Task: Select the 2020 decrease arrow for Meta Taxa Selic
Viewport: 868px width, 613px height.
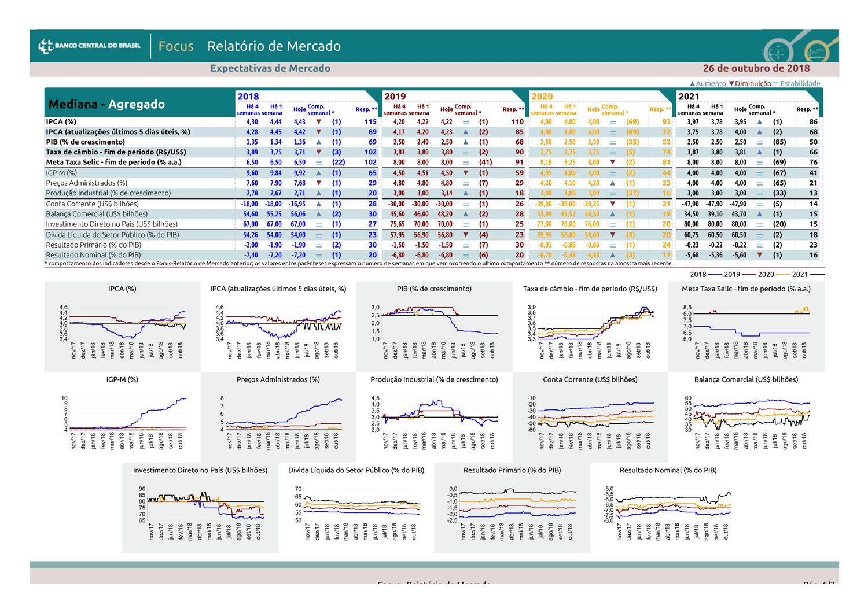Action: (612, 163)
